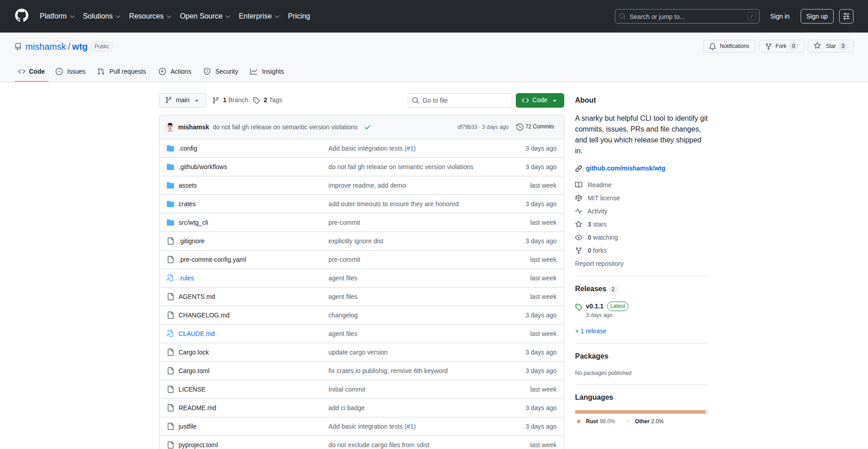Fork the wtg repository
The height and width of the screenshot is (449, 868).
click(x=776, y=46)
